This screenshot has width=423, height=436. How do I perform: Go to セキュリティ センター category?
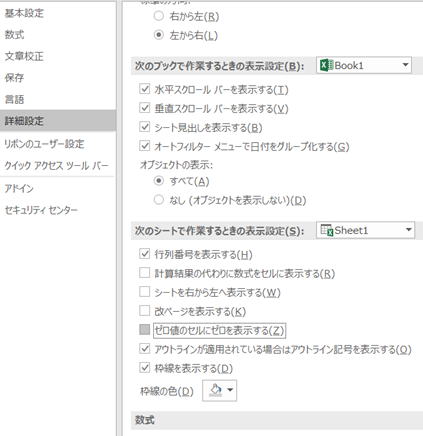(41, 210)
